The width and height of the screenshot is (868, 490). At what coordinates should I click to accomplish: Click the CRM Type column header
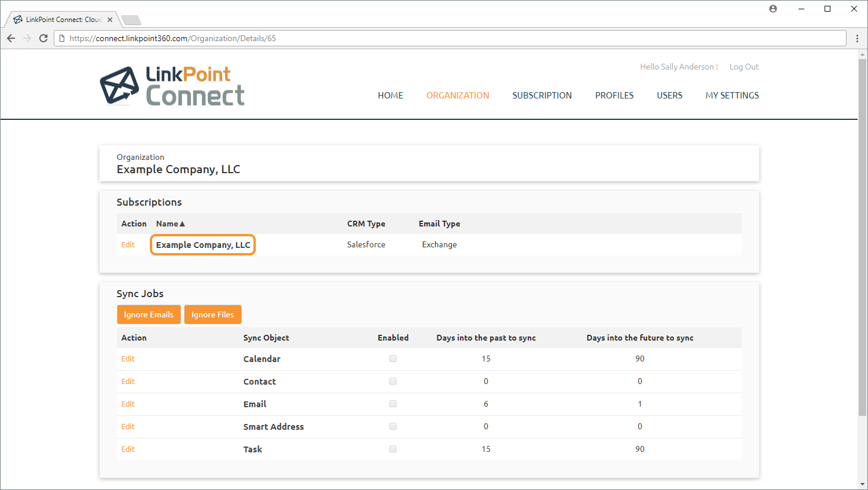click(x=366, y=224)
